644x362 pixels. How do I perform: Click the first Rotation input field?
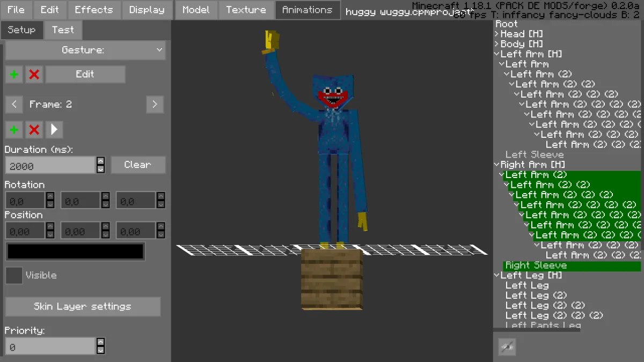tap(25, 201)
